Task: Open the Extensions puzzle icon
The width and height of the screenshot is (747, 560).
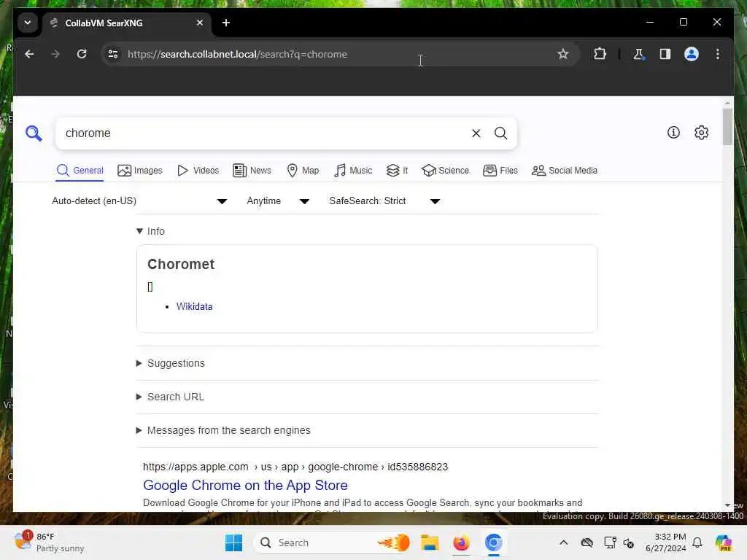Action: tap(600, 54)
